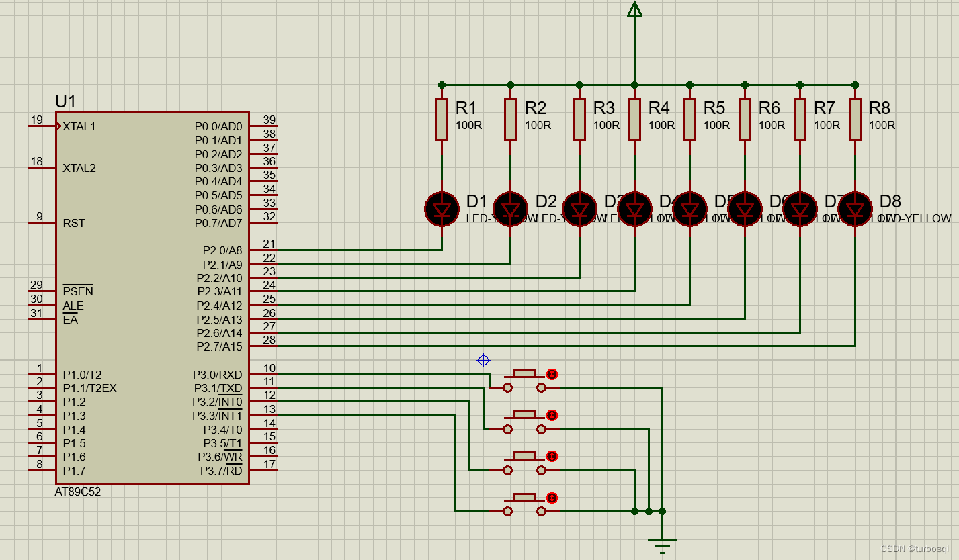The image size is (959, 560).
Task: Click the P2.7/A15 pin label
Action: click(x=219, y=346)
